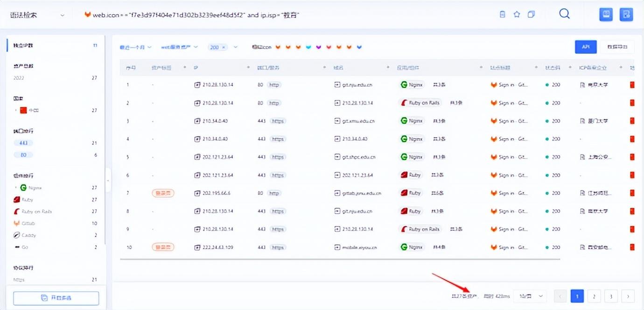This screenshot has width=644, height=310.
Task: Go to page 2 in the pagination bar
Action: point(594,296)
